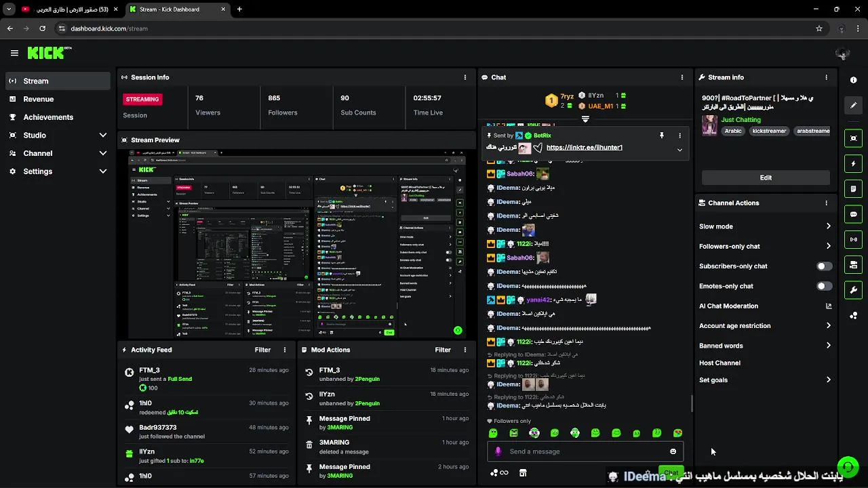The width and height of the screenshot is (868, 488).
Task: Open the hamburger navigation menu
Action: click(x=14, y=53)
